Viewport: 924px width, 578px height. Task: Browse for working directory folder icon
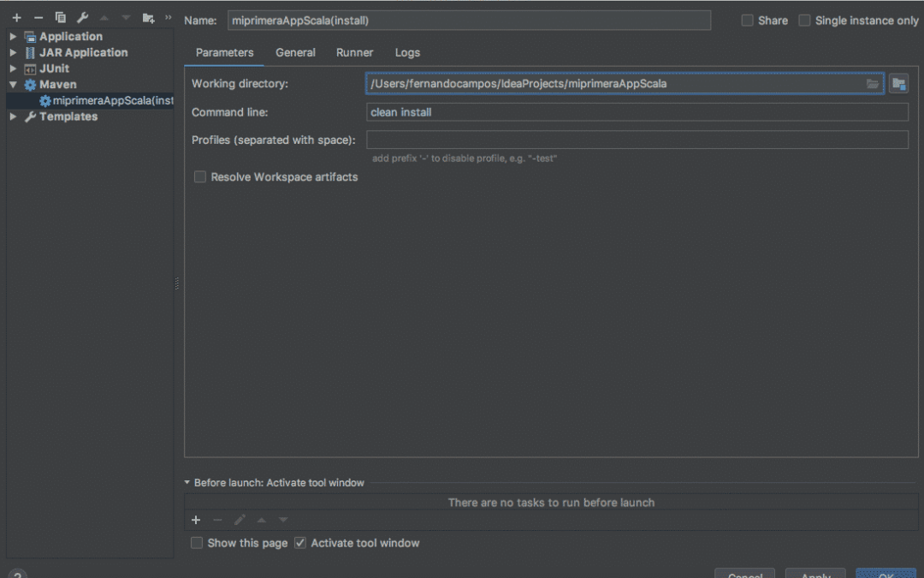(x=872, y=84)
